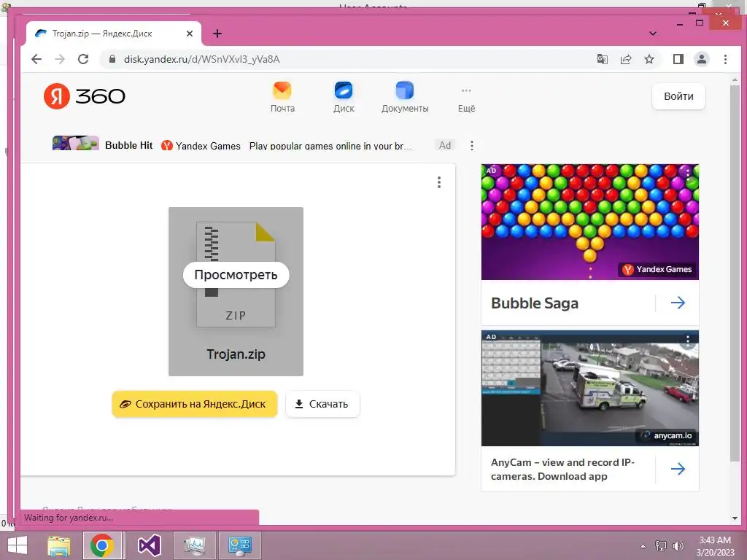Expand the tab search chevron

click(653, 34)
